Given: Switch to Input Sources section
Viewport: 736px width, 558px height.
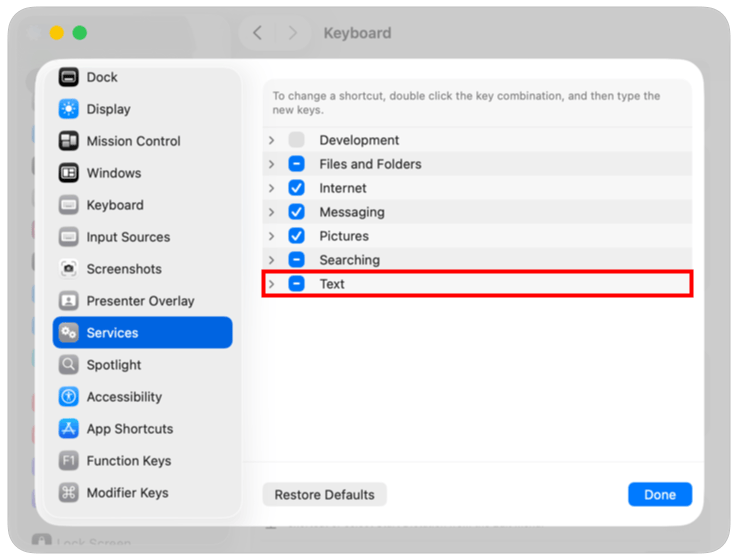Looking at the screenshot, I should pos(128,237).
